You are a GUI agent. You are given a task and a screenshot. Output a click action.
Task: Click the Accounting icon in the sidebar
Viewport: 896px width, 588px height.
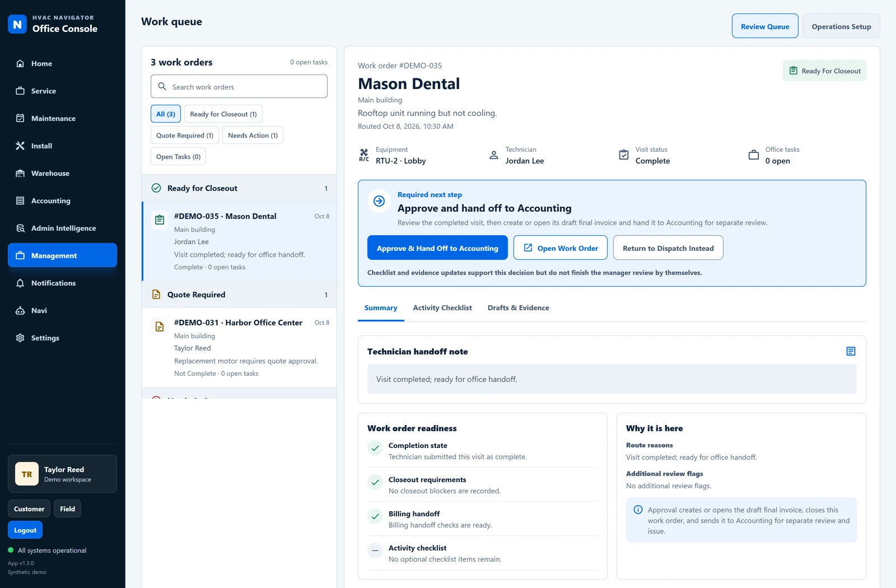coord(20,200)
